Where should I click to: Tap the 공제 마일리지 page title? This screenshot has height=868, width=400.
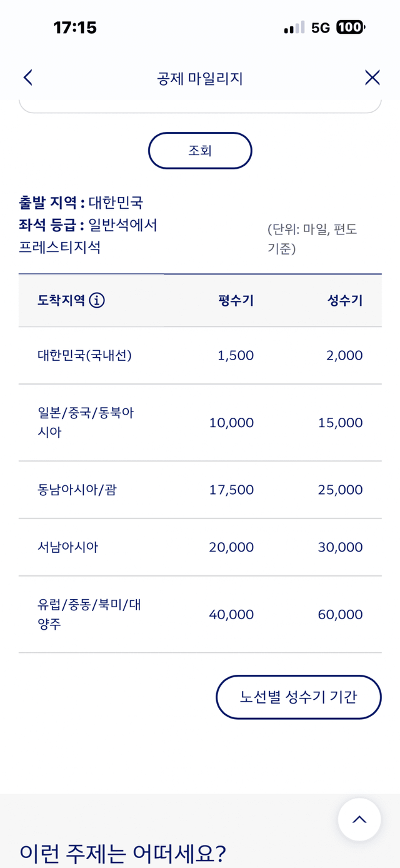click(x=200, y=78)
